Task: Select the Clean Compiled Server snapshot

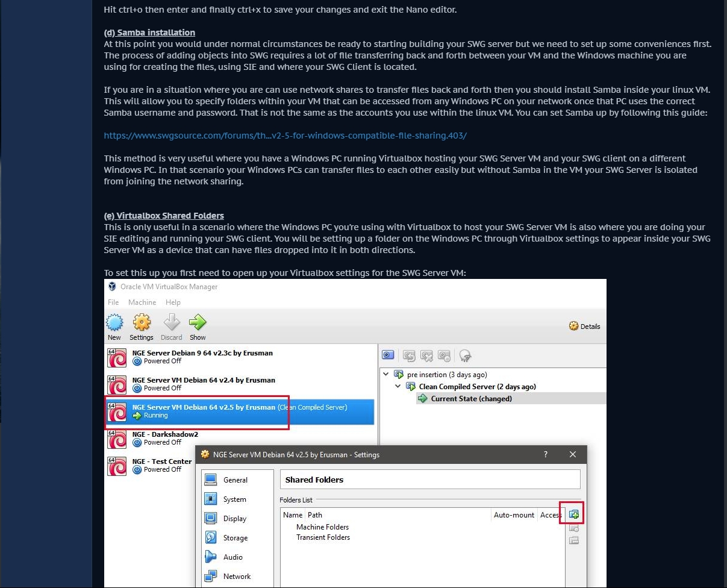Action: click(x=478, y=387)
